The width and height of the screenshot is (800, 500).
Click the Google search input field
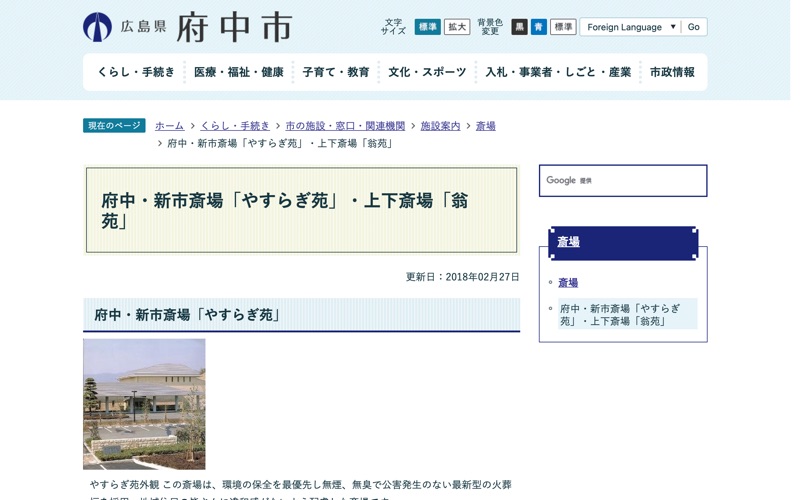pyautogui.click(x=623, y=181)
